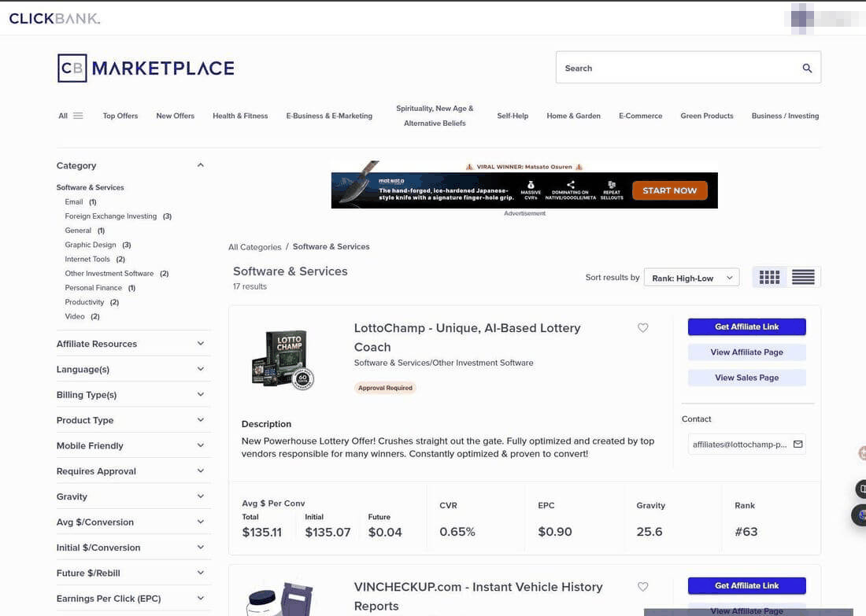Select Software & Services in Category sidebar
Screen dimensions: 866x616
(90, 188)
